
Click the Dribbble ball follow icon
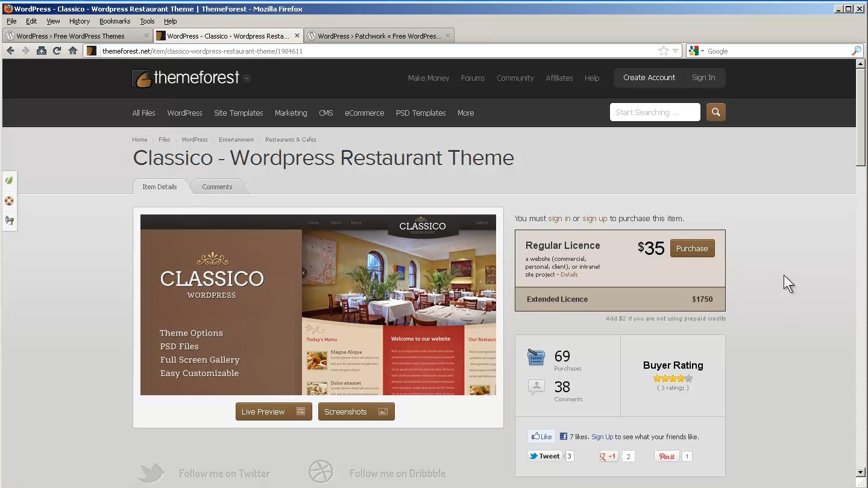point(321,473)
